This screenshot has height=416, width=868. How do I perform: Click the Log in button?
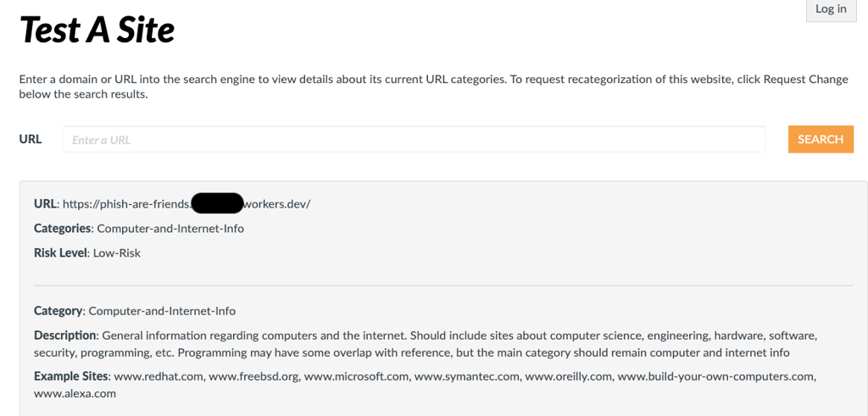(831, 9)
